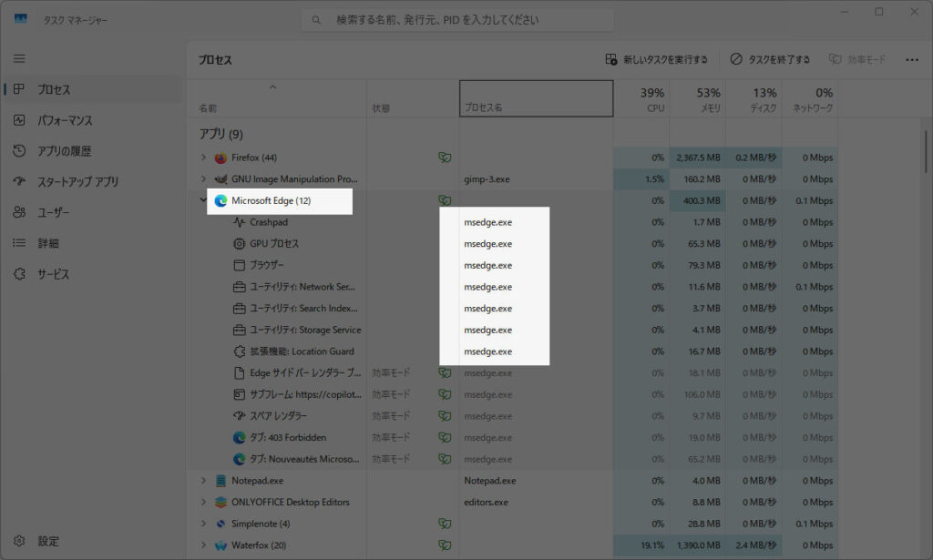Screen dimensions: 933x560
Task: Click efficiency leaf icon in Simplenote row
Action: click(x=445, y=524)
